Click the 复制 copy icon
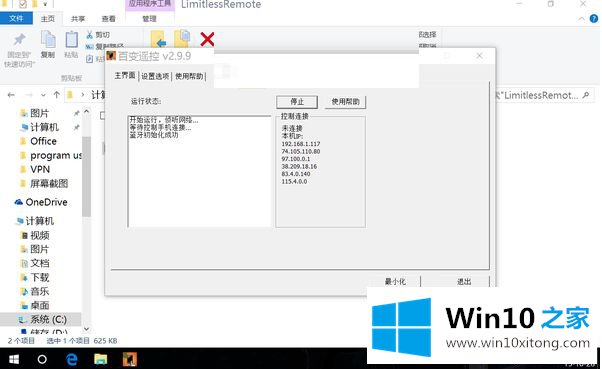602x369 pixels. 48,40
